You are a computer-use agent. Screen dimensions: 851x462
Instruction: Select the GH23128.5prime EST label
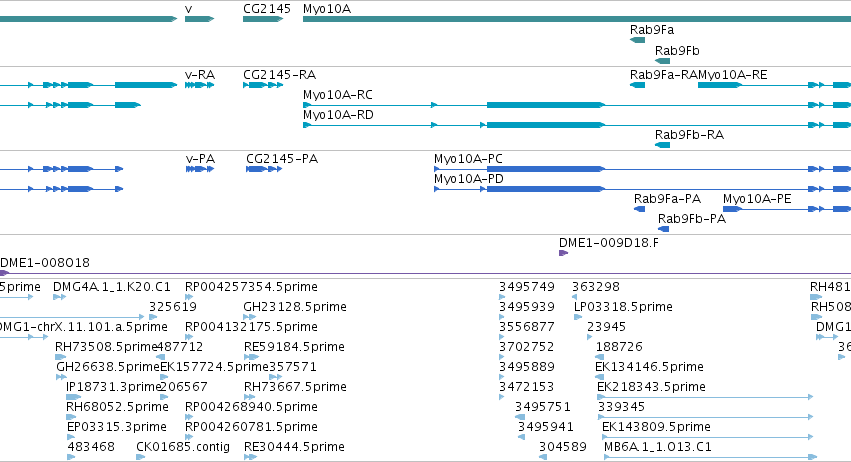295,307
